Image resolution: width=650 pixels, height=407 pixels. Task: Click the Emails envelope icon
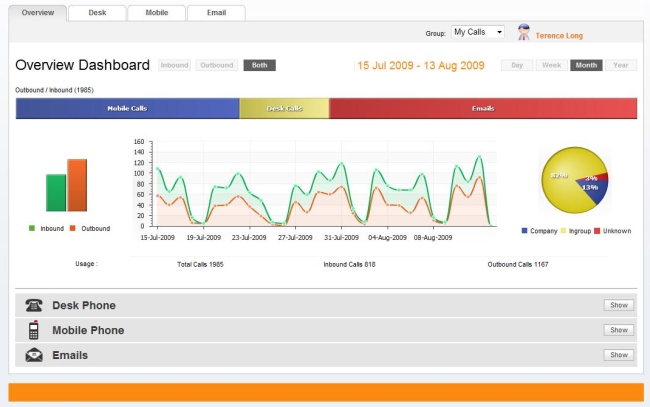point(34,355)
